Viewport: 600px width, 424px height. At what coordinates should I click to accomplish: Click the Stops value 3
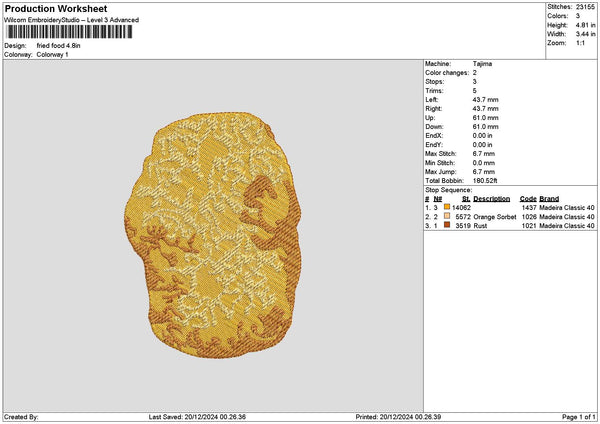click(x=475, y=82)
